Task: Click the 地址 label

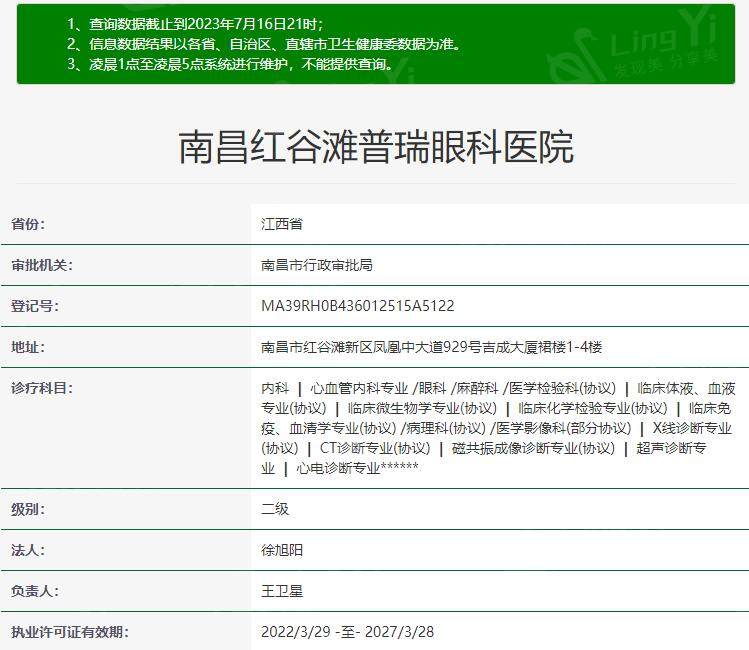Action: pyautogui.click(x=28, y=347)
